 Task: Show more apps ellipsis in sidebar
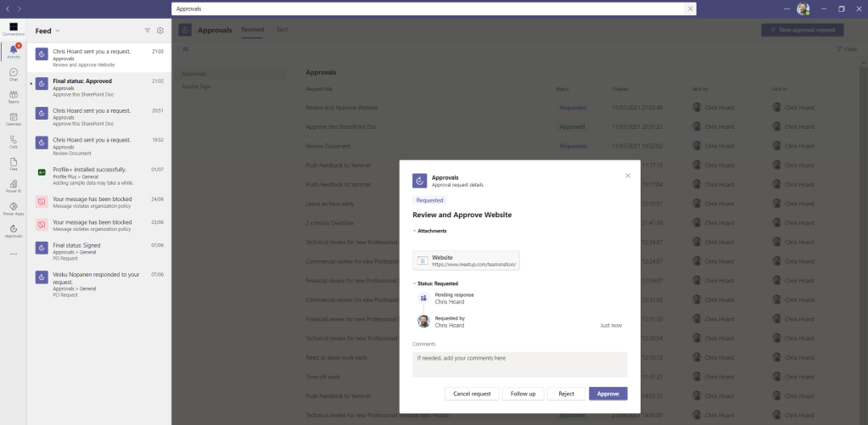[13, 254]
